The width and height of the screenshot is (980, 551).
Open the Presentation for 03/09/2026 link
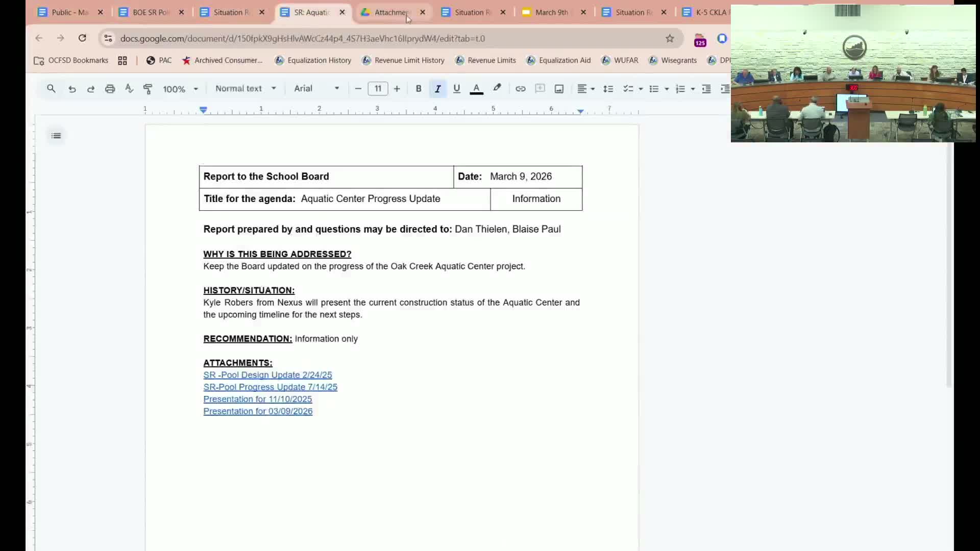258,411
